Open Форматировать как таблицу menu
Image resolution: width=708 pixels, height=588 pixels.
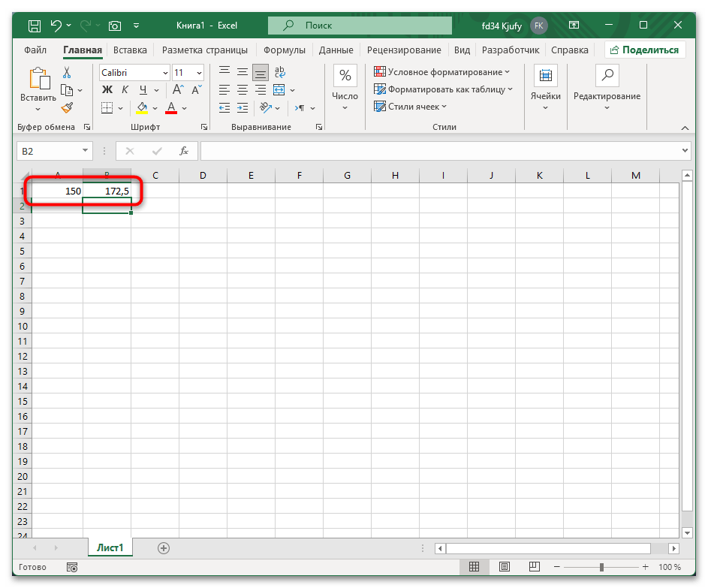(x=444, y=89)
